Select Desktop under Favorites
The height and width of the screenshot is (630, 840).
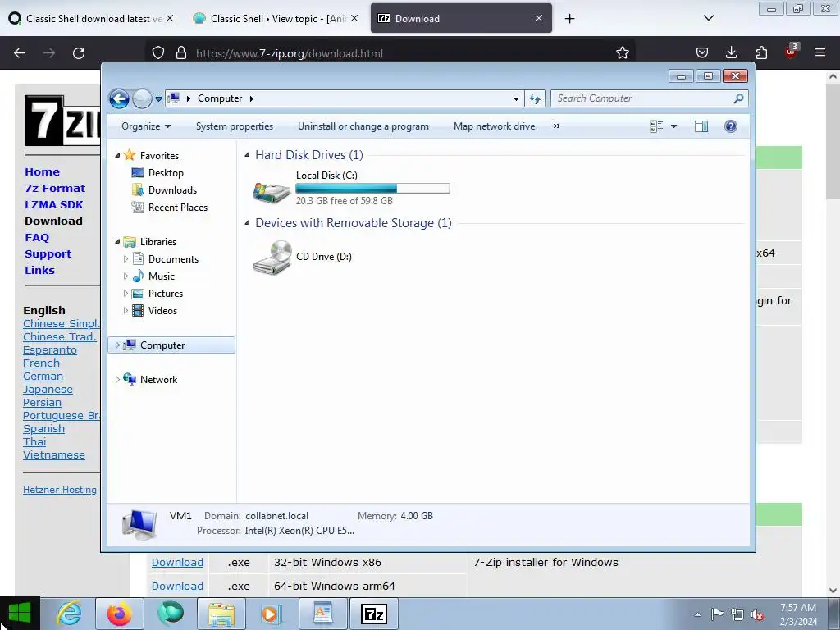click(x=166, y=173)
